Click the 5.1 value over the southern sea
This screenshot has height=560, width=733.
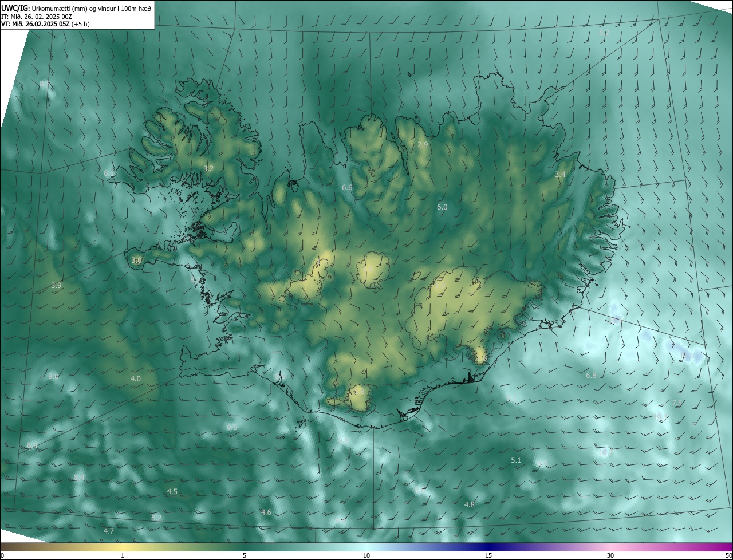(516, 460)
